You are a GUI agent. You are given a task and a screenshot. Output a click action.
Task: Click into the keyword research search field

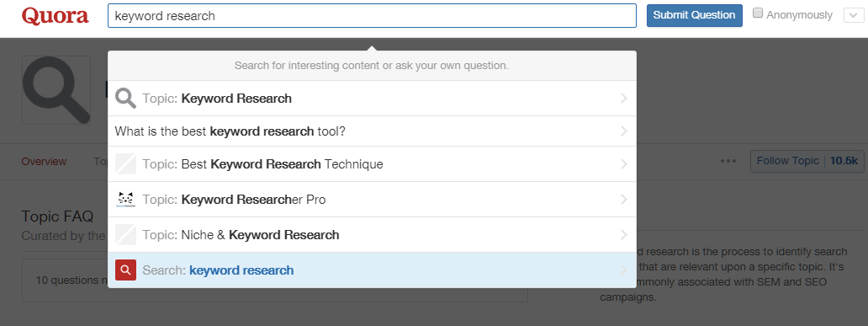pyautogui.click(x=372, y=15)
